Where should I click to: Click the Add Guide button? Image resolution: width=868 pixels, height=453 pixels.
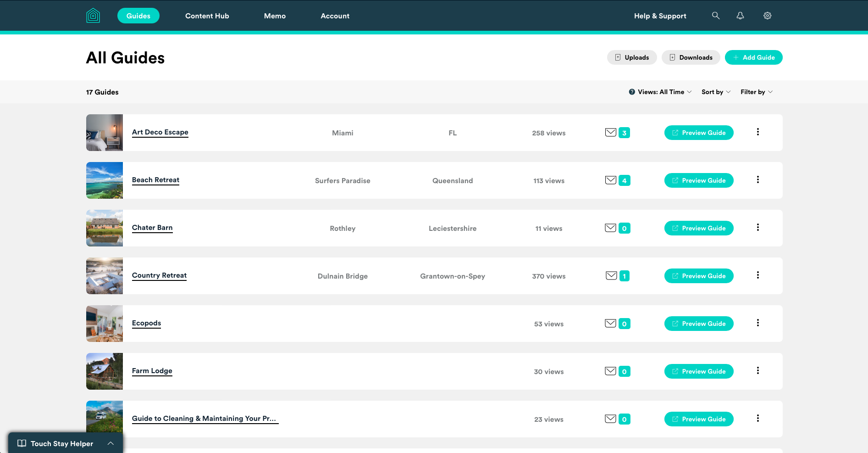coord(753,57)
